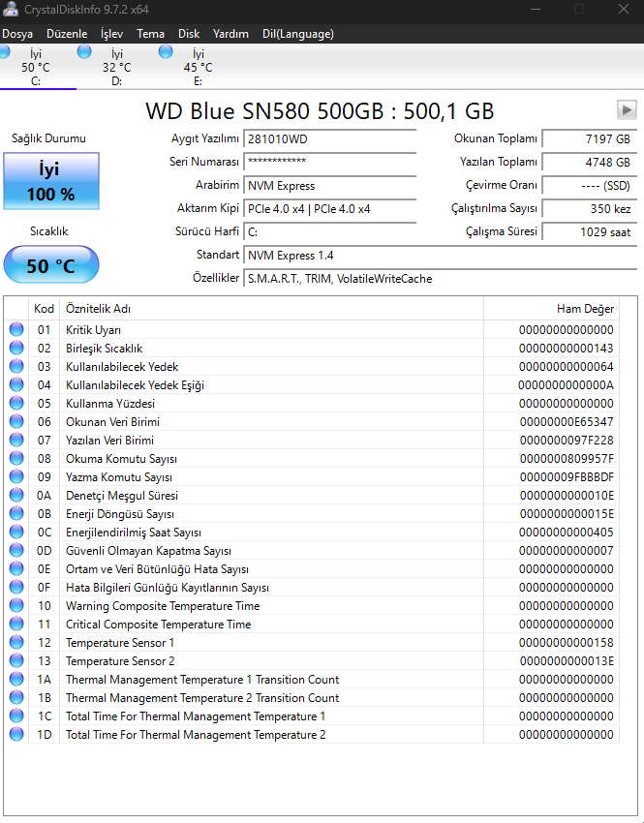Click the status orb for Warning Composite Temperature Time
The width and height of the screenshot is (644, 823).
pos(16,604)
